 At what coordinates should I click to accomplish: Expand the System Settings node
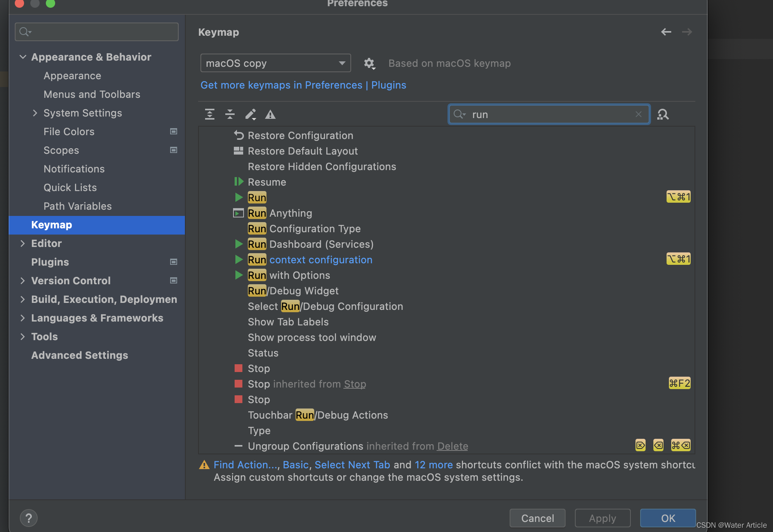tap(35, 113)
